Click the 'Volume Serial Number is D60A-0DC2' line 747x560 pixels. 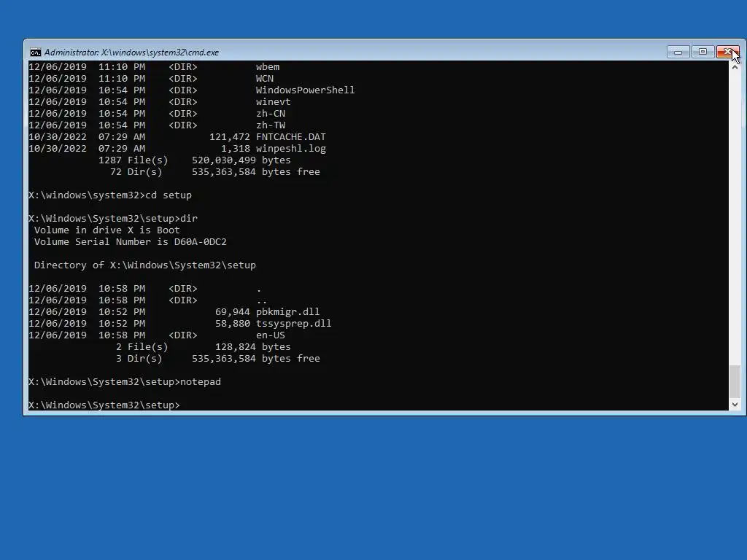pyautogui.click(x=130, y=242)
